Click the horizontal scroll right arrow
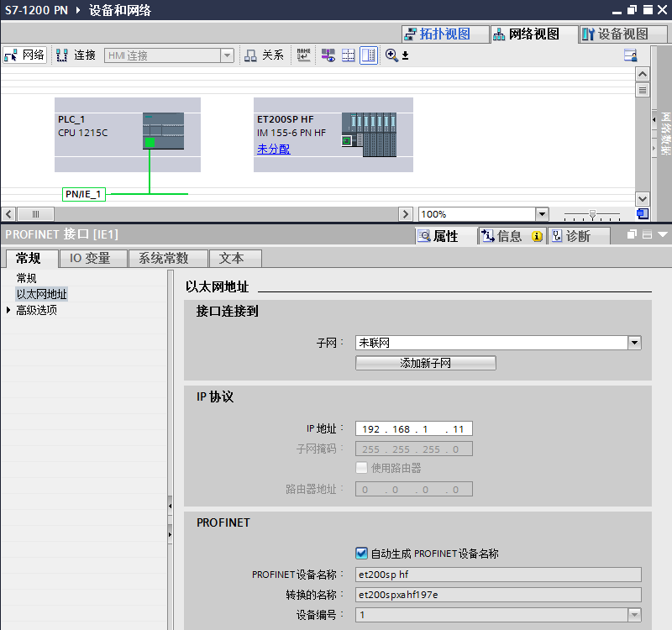 [405, 214]
